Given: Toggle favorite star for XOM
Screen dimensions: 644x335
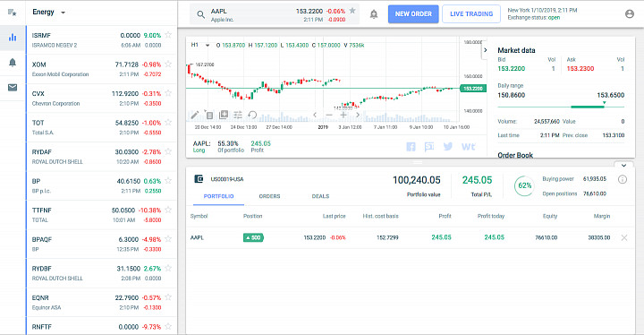Looking at the screenshot, I should click(168, 64).
